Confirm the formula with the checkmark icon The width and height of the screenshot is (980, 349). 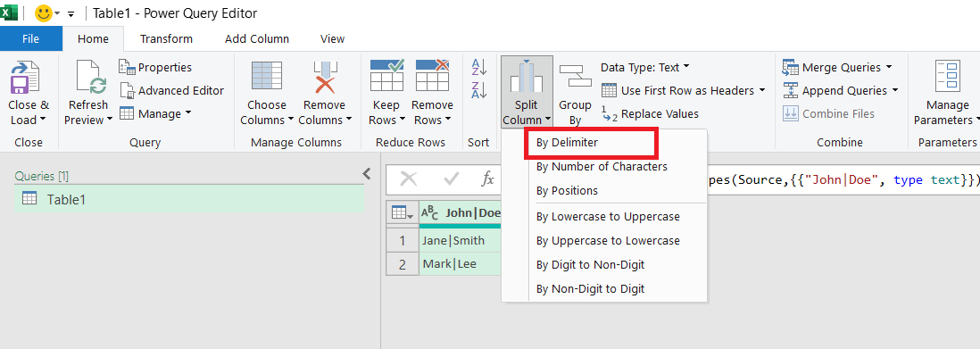451,179
